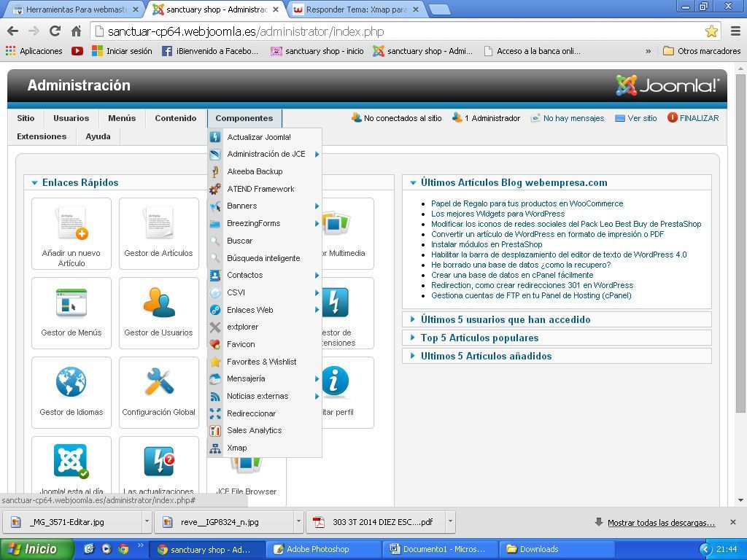Screen dimensions: 747x560
Task: Open the Downloads folder taskbar button
Action: pos(555,549)
